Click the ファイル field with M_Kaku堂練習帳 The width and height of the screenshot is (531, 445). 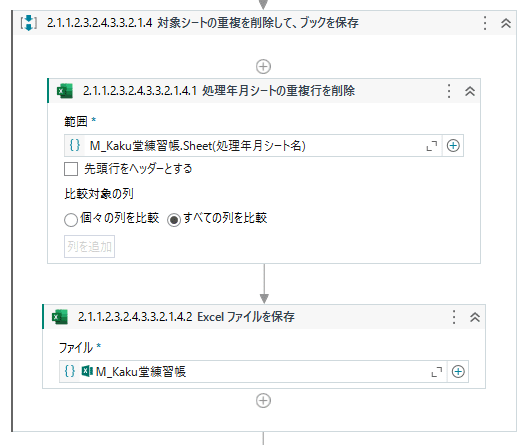coord(253,372)
